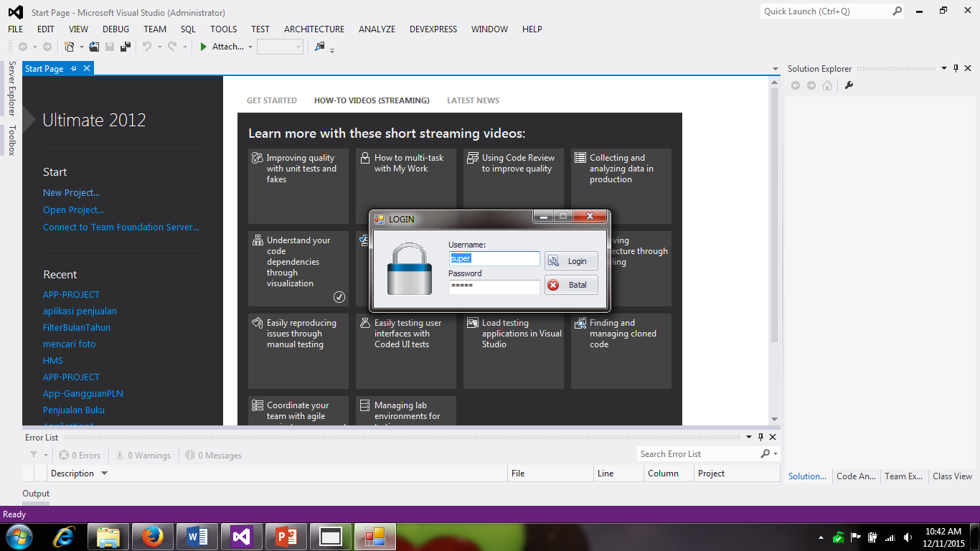This screenshot has width=980, height=551.
Task: Toggle auto-hide pin on Solution Explorer
Action: [956, 68]
